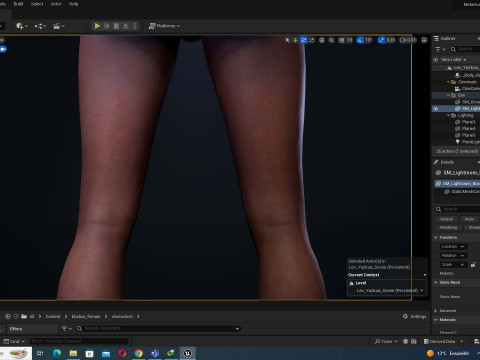
Task: Select the Actor filter in Details
Action: pos(469,219)
